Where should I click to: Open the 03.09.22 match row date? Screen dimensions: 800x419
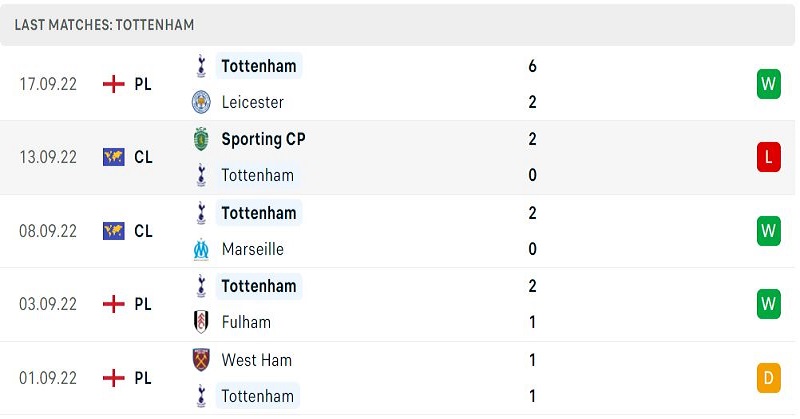[48, 304]
